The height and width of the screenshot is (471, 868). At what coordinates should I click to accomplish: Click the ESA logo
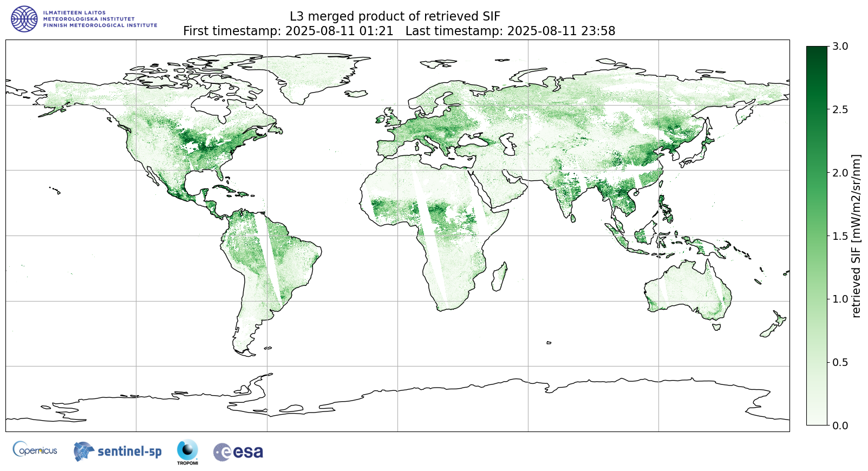coord(238,452)
